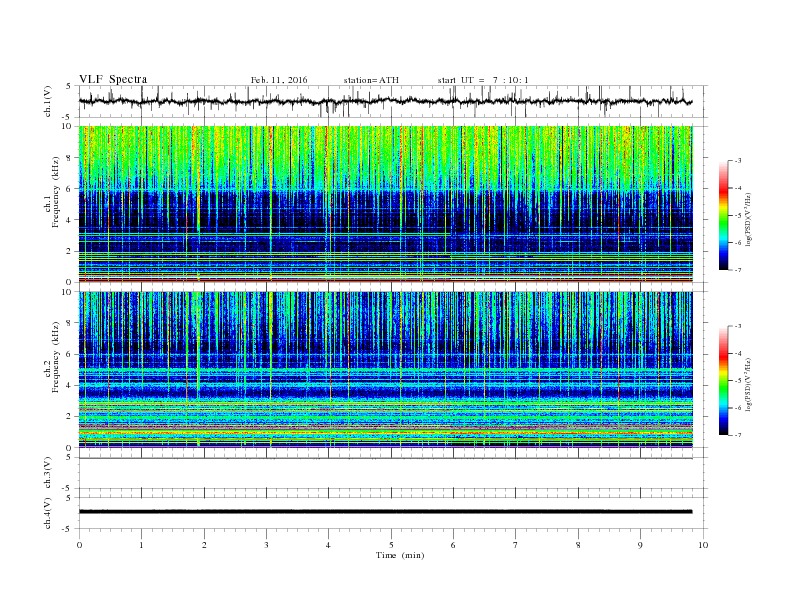
Task: Click the '4' tick on time axis
Action: click(x=328, y=545)
